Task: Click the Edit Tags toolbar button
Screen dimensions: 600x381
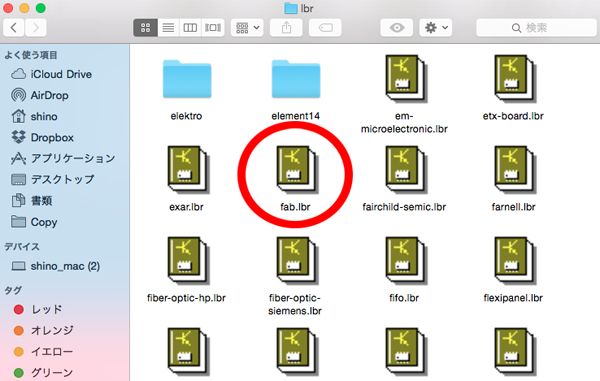Action: point(325,28)
